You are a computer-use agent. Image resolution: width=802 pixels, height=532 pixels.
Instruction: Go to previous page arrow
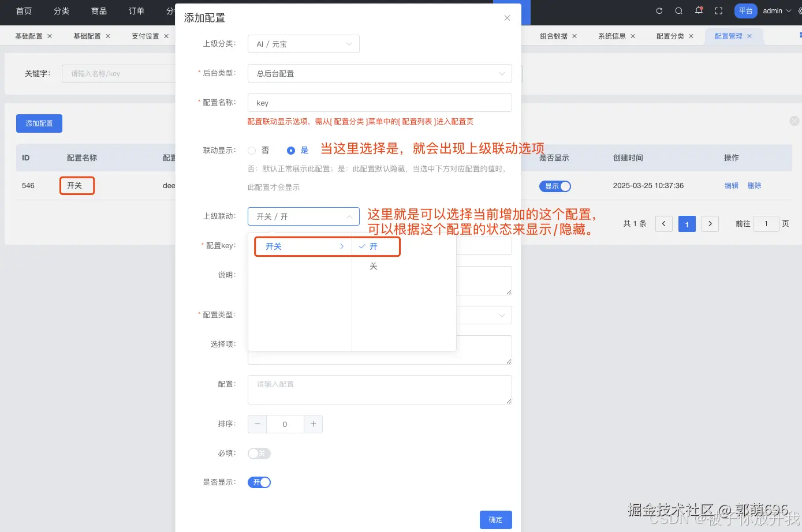coord(664,224)
